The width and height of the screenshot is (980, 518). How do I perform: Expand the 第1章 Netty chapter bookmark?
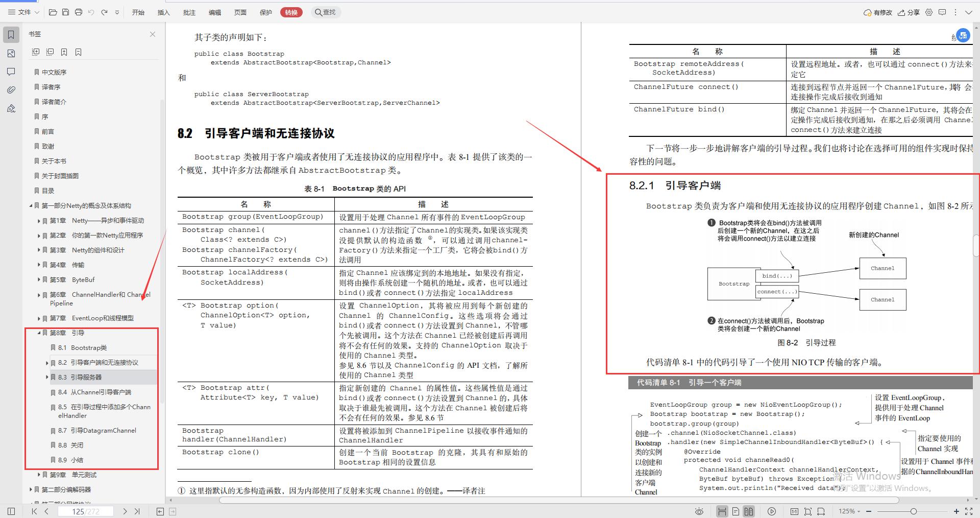click(40, 221)
